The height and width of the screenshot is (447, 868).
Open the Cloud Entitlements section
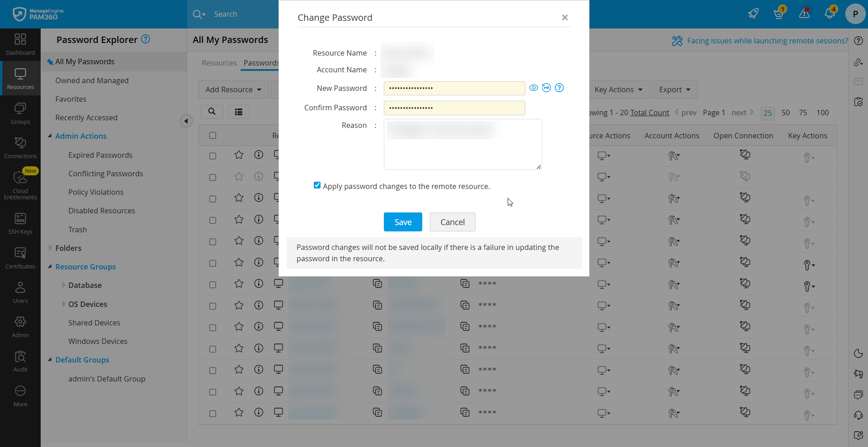click(x=20, y=185)
